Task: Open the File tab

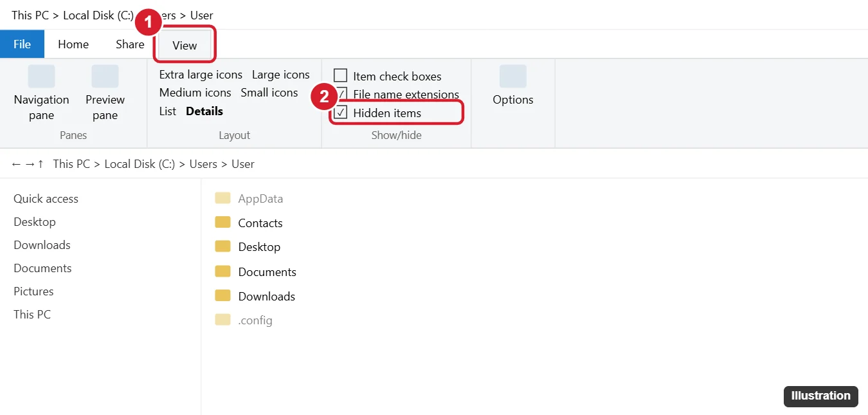Action: coord(22,44)
